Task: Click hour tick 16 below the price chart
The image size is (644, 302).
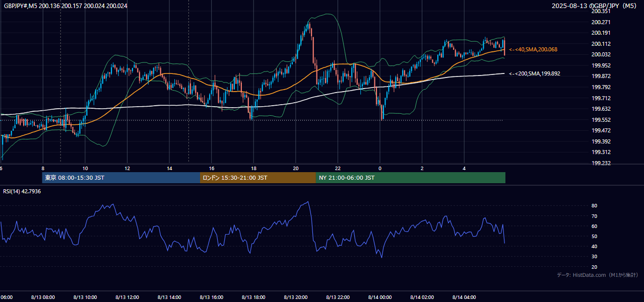Action: [x=212, y=168]
